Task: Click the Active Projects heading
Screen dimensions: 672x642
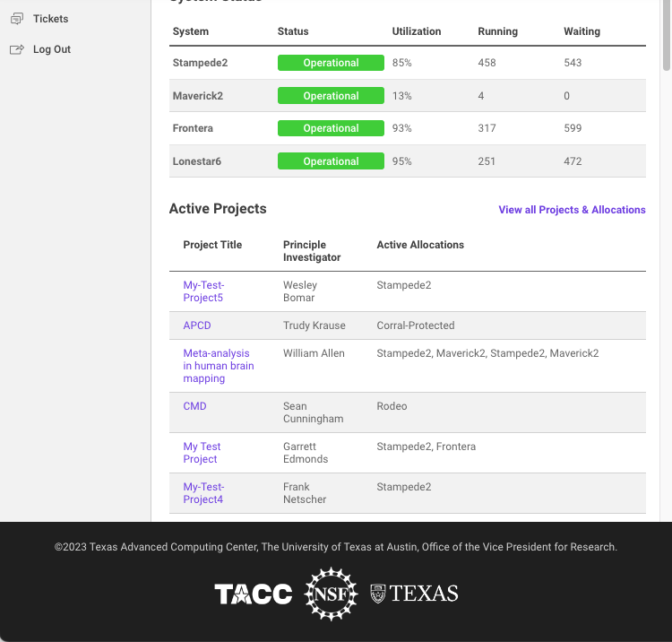Action: 218,208
